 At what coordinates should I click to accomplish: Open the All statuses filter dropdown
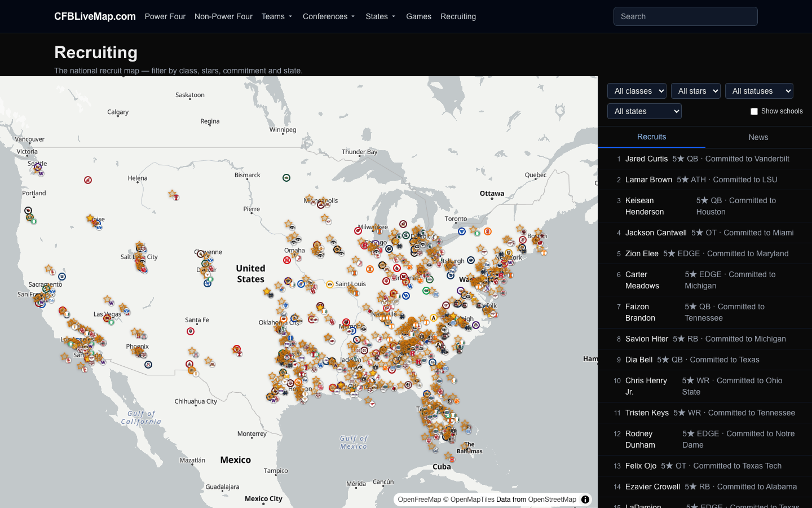[x=759, y=91]
